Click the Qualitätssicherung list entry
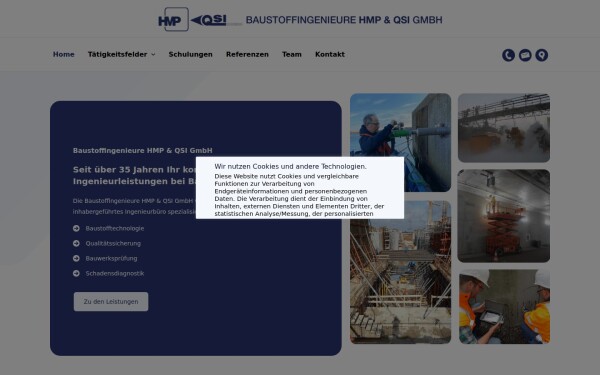Image resolution: width=600 pixels, height=375 pixels. (x=113, y=243)
